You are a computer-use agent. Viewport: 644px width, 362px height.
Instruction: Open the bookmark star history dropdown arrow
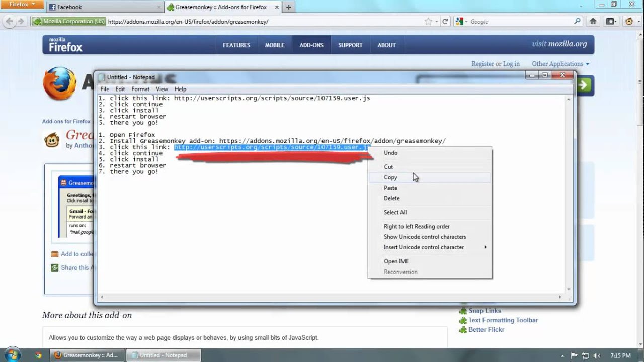[x=436, y=22]
